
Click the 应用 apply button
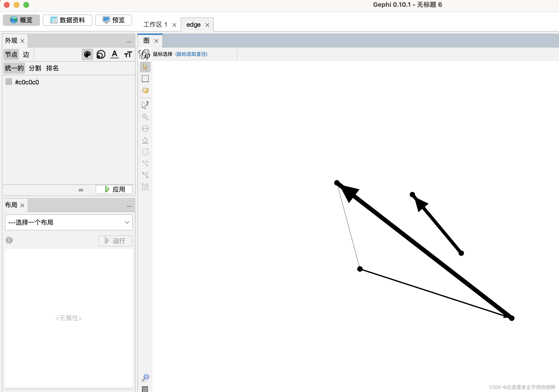pyautogui.click(x=114, y=189)
